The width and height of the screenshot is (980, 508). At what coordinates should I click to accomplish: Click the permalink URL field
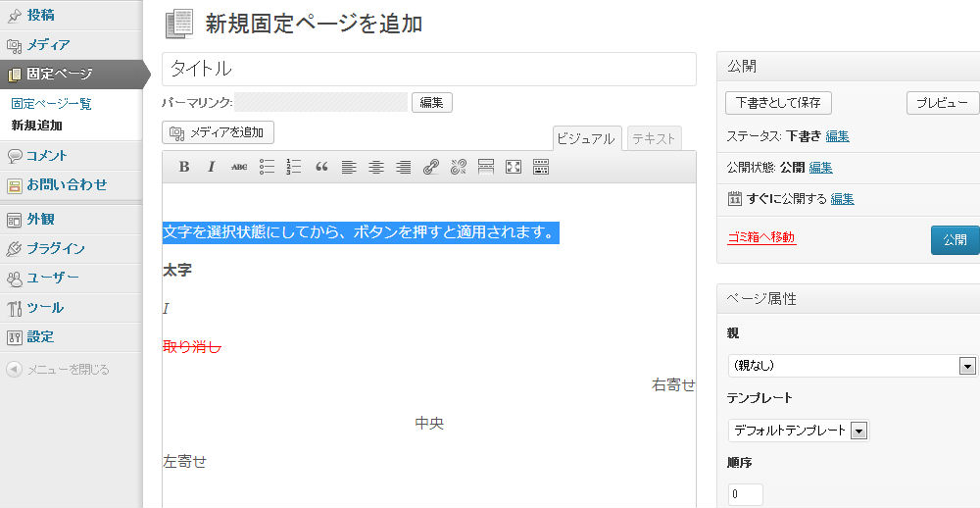click(320, 103)
